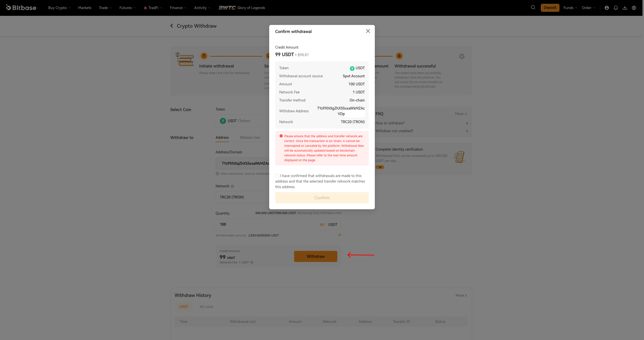Click the Network Fee info icon
The width and height of the screenshot is (644, 340).
pos(252,262)
